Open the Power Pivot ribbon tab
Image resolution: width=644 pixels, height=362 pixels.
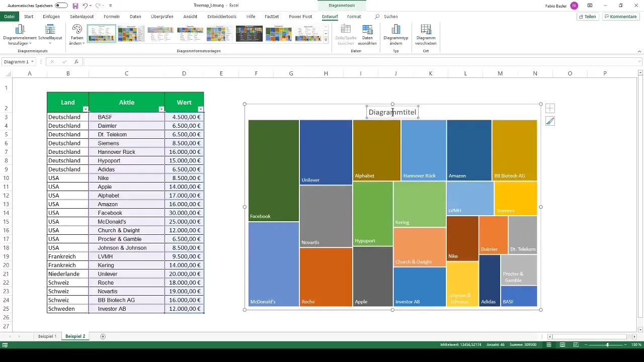point(300,17)
